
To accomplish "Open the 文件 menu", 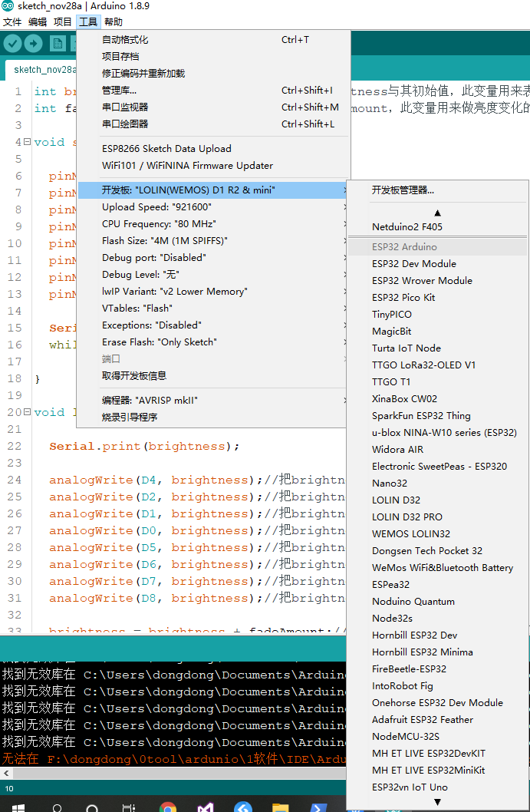I will 12,21.
